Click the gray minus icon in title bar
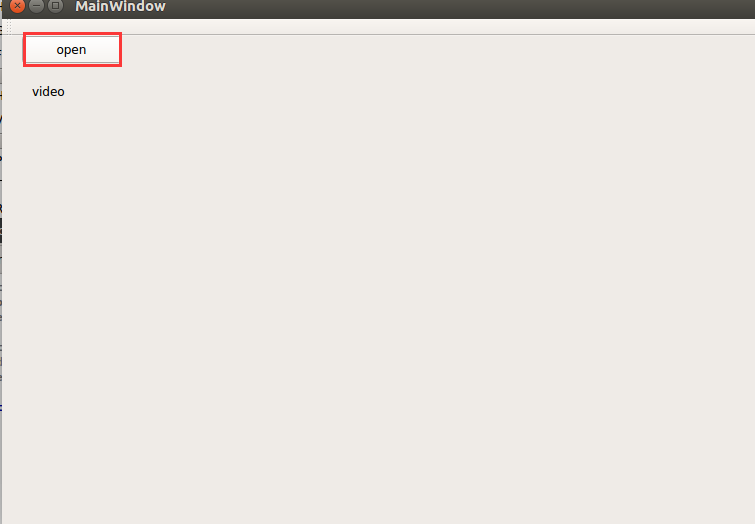This screenshot has width=755, height=524. [37, 6]
